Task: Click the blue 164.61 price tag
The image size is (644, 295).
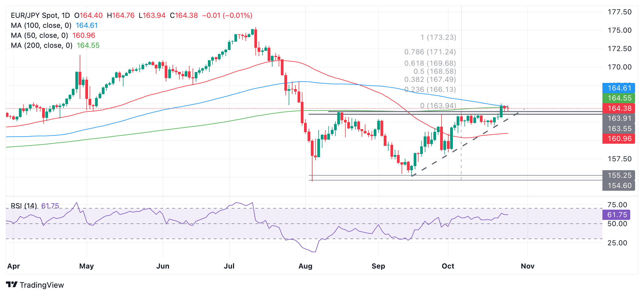Action: coord(618,88)
